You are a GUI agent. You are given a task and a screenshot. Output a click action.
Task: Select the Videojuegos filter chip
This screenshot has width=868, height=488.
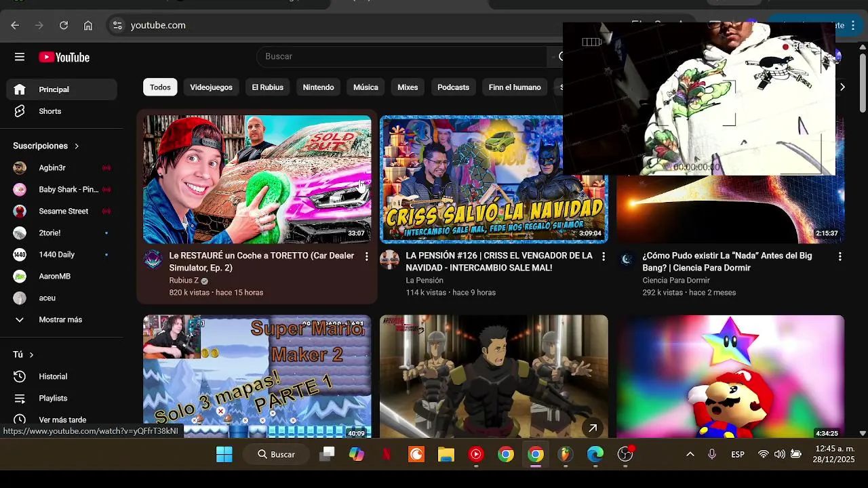(211, 87)
